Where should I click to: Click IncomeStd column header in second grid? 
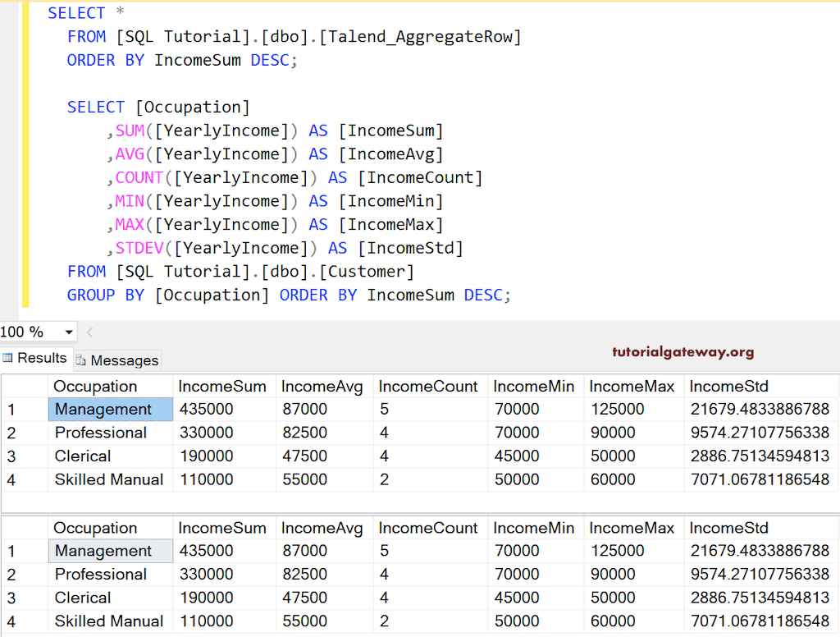pos(728,528)
